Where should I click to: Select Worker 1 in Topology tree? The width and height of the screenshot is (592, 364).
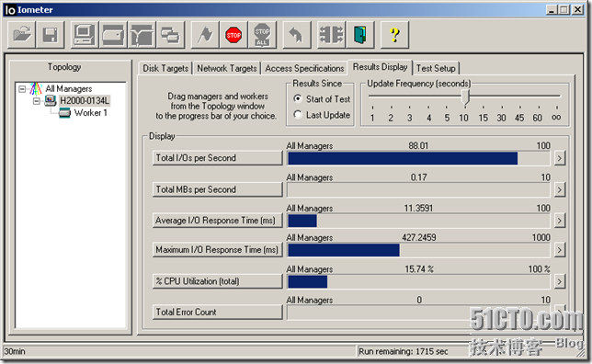click(91, 113)
